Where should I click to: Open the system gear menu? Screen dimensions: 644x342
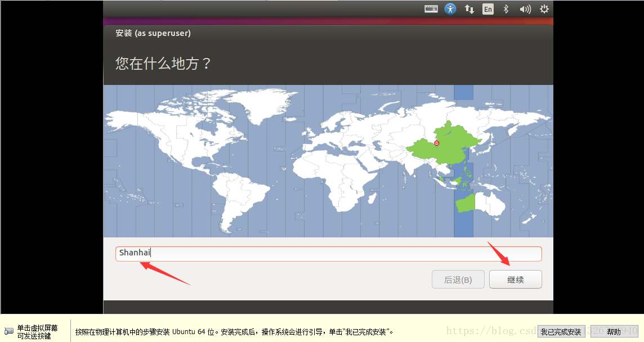click(544, 9)
